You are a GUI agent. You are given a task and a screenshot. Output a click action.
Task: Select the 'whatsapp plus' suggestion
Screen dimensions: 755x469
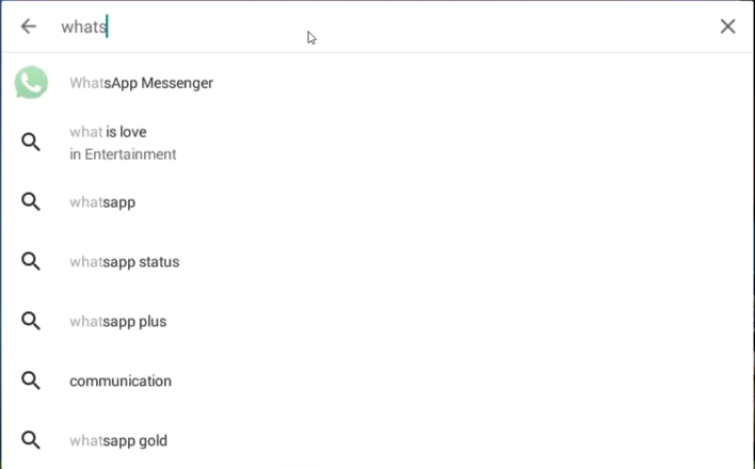pyautogui.click(x=118, y=322)
